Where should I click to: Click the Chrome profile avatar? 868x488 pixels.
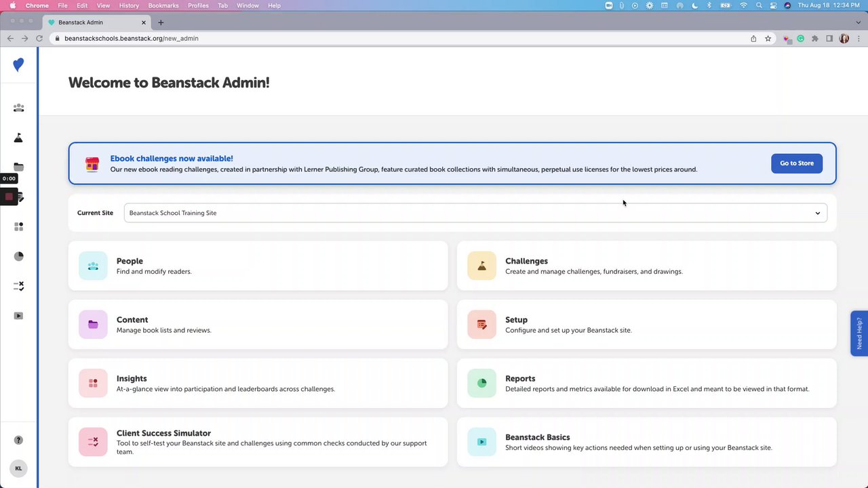(844, 39)
